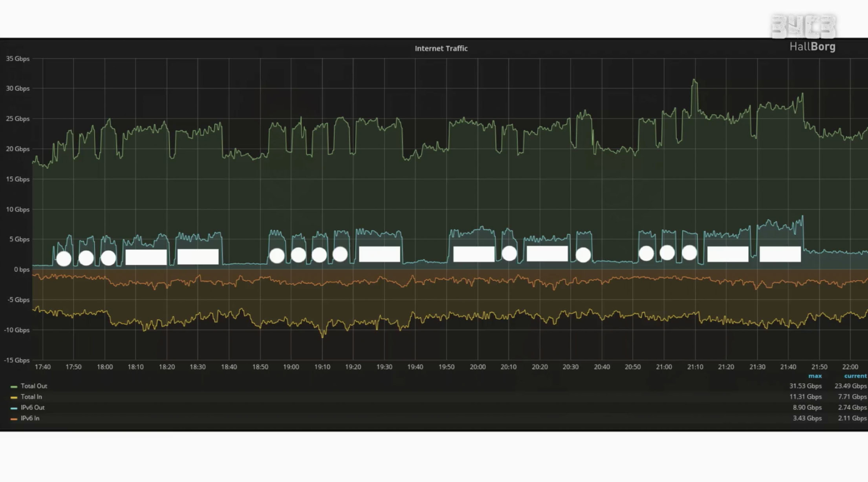Viewport: 868px width, 482px height.
Task: Click the yellow Total In color swatch
Action: [x=14, y=397]
